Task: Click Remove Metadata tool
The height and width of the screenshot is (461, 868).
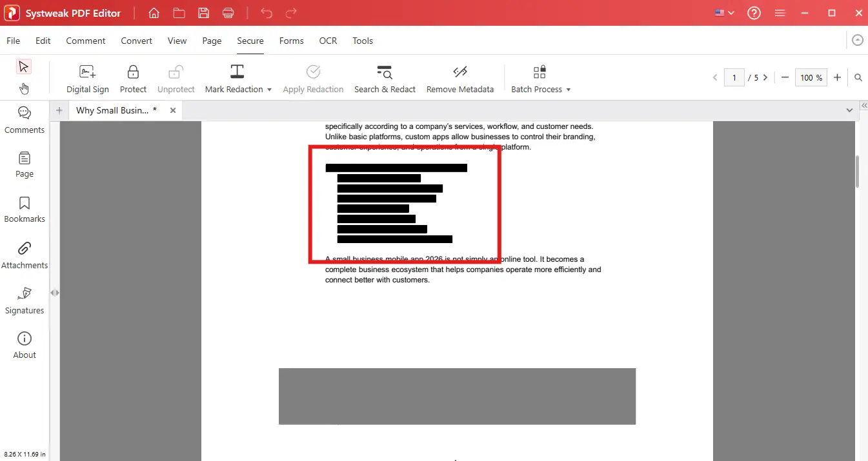Action: pos(459,79)
